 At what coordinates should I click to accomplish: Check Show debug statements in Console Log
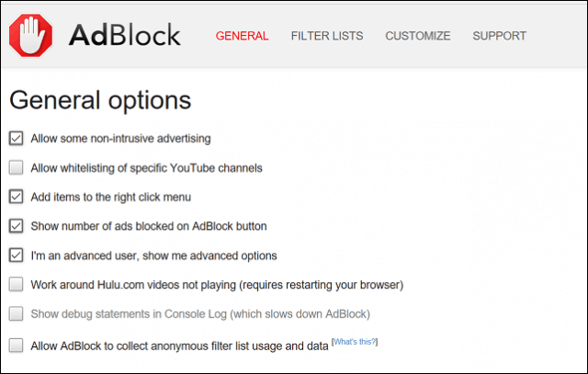(17, 313)
